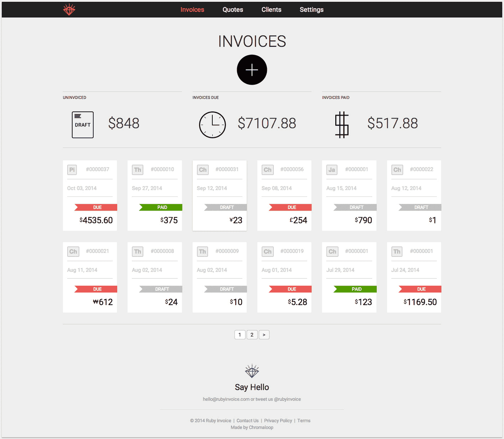Add a new invoice with plus button
This screenshot has height=439, width=504.
click(x=252, y=70)
